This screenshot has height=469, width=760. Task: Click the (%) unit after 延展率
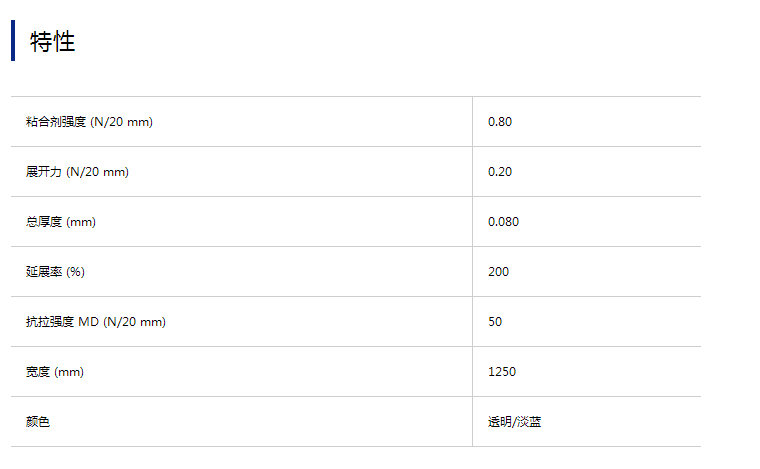tap(76, 272)
